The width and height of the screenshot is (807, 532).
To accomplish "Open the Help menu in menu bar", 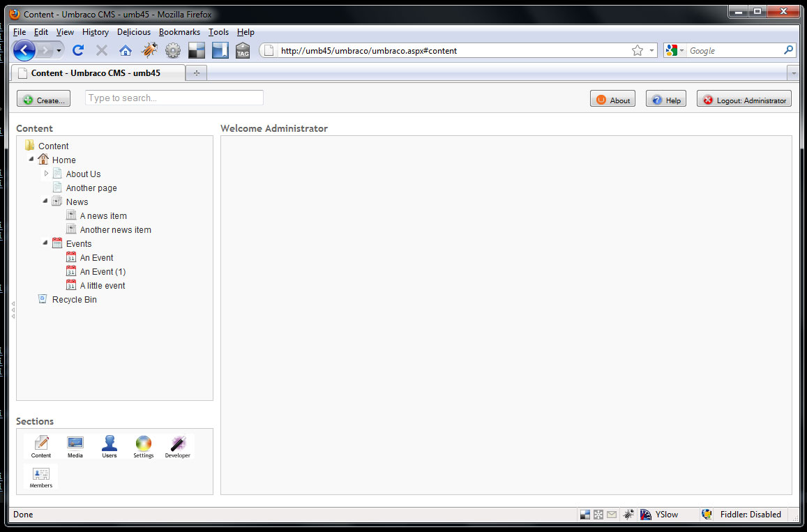I will coord(246,32).
